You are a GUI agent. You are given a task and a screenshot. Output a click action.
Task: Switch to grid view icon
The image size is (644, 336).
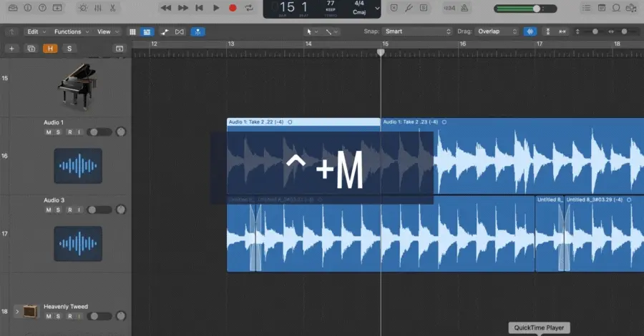(x=132, y=31)
